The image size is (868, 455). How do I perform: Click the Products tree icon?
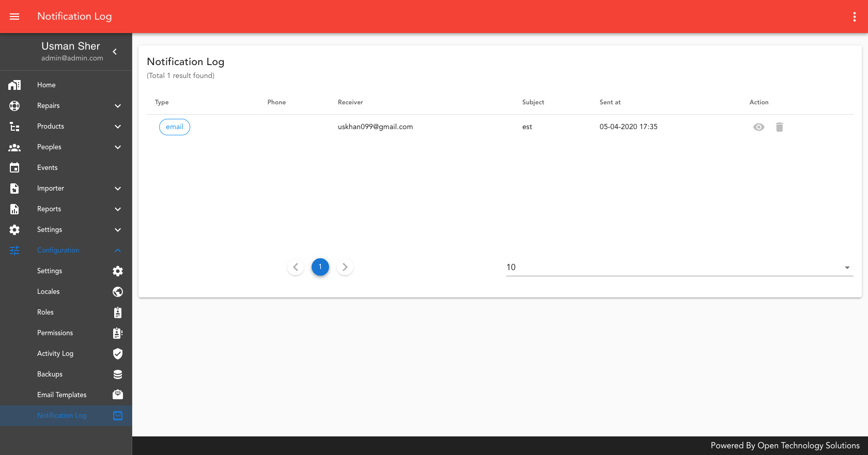pos(14,127)
